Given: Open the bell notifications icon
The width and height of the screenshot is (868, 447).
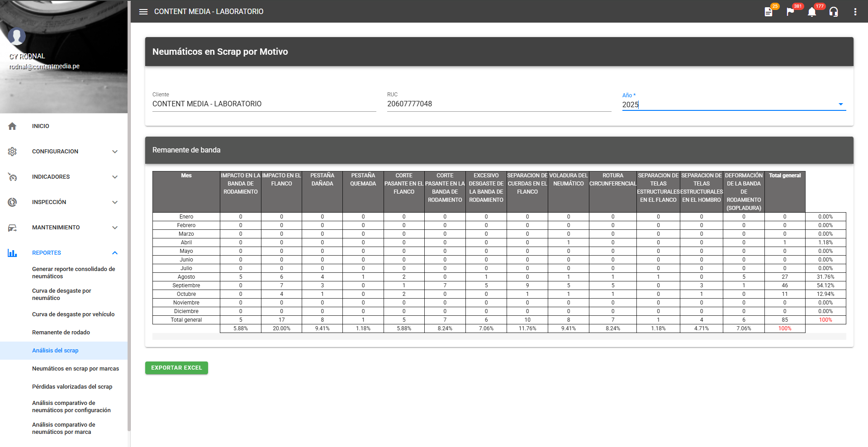Looking at the screenshot, I should click(x=812, y=12).
